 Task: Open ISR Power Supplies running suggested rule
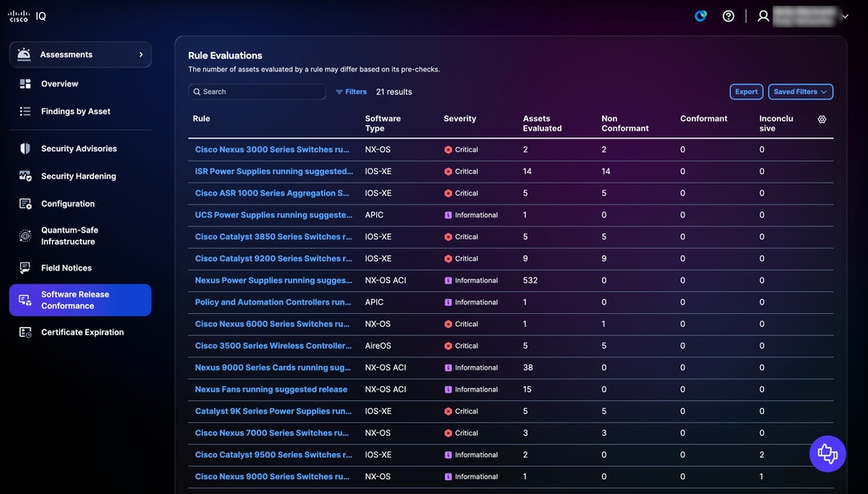point(274,171)
